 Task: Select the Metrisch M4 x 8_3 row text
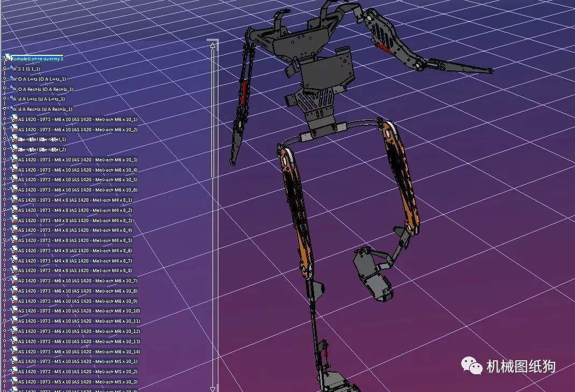(75, 220)
